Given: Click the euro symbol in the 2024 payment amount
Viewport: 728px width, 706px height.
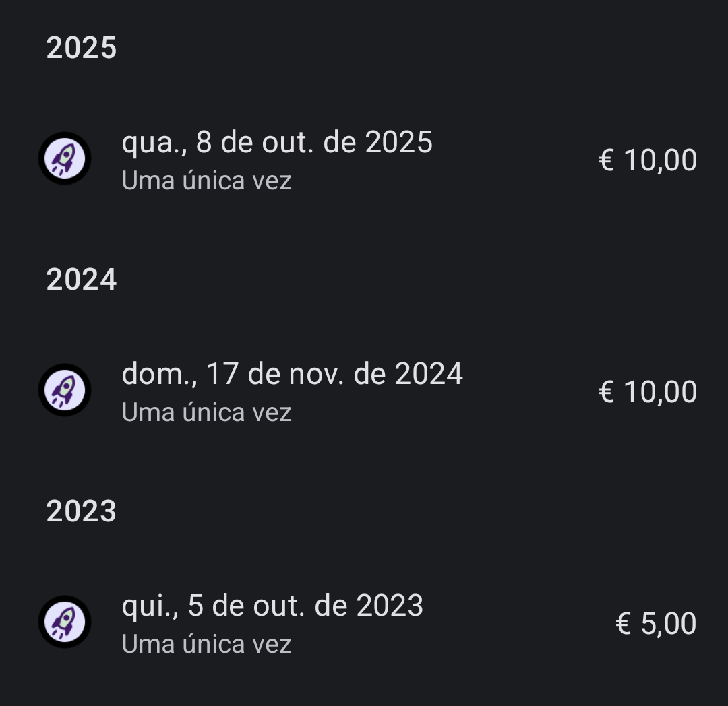Looking at the screenshot, I should click(607, 392).
